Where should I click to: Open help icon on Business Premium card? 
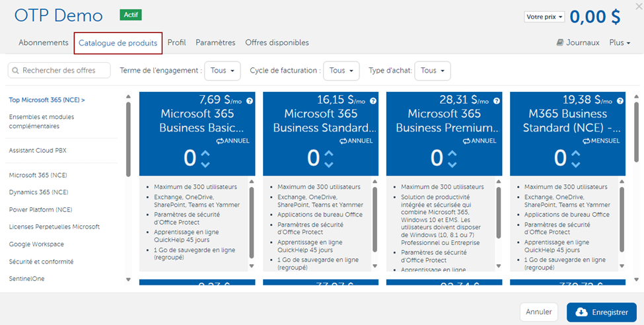tap(497, 101)
